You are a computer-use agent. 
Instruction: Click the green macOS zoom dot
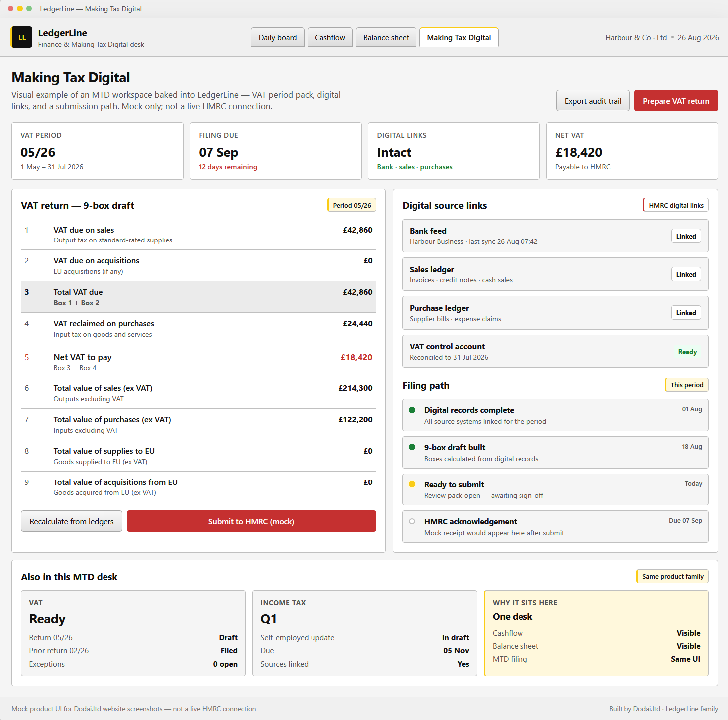[29, 9]
